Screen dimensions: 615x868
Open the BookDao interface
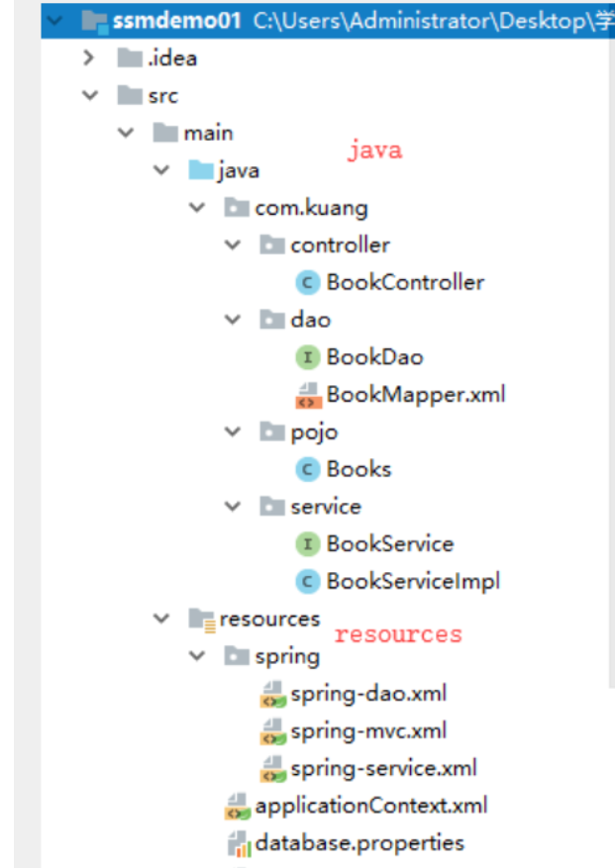[x=375, y=357]
